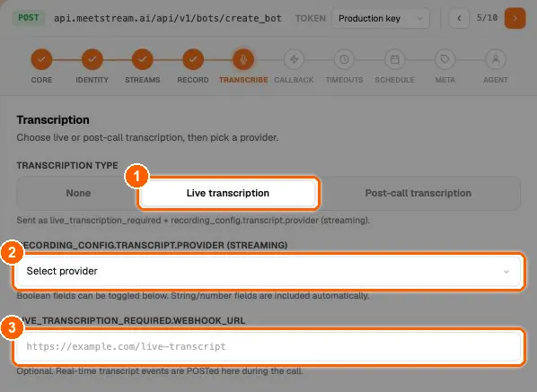Jump to the Agent person step icon
Viewport: 537px width, 392px height.
(x=496, y=59)
